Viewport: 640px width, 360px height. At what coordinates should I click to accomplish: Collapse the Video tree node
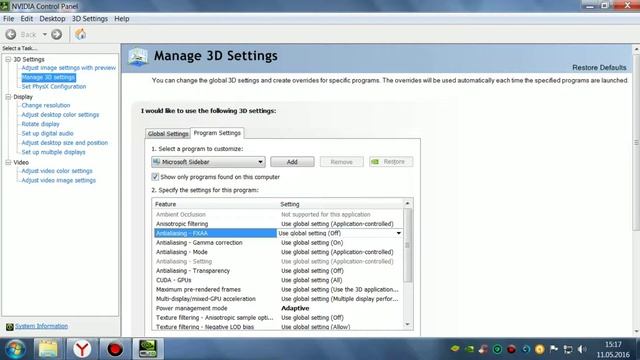8,162
